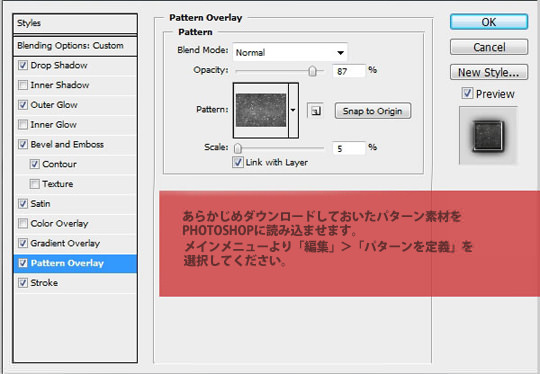Enable the Color Overlay checkbox
This screenshot has height=374, width=540.
[23, 223]
